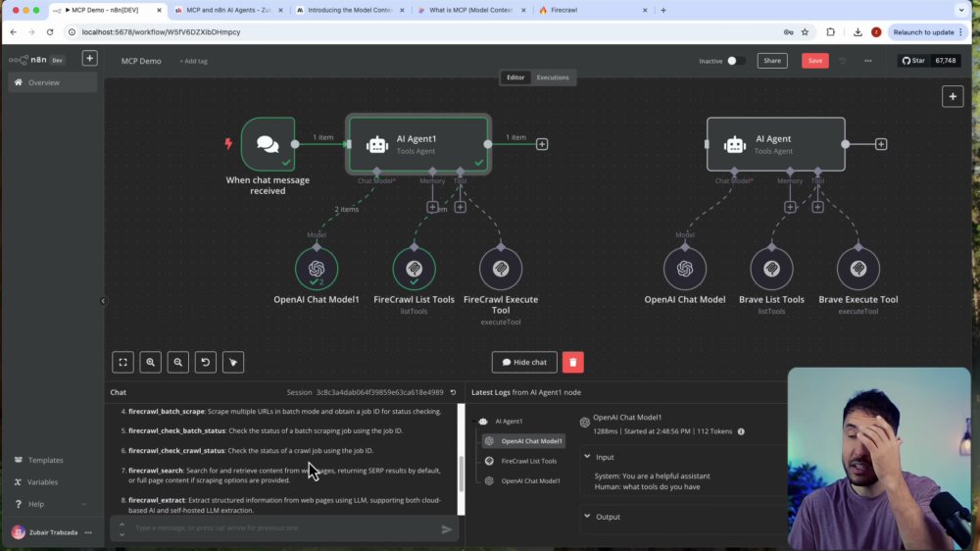
Task: Click the MCP Demo workflow name
Action: tap(141, 62)
